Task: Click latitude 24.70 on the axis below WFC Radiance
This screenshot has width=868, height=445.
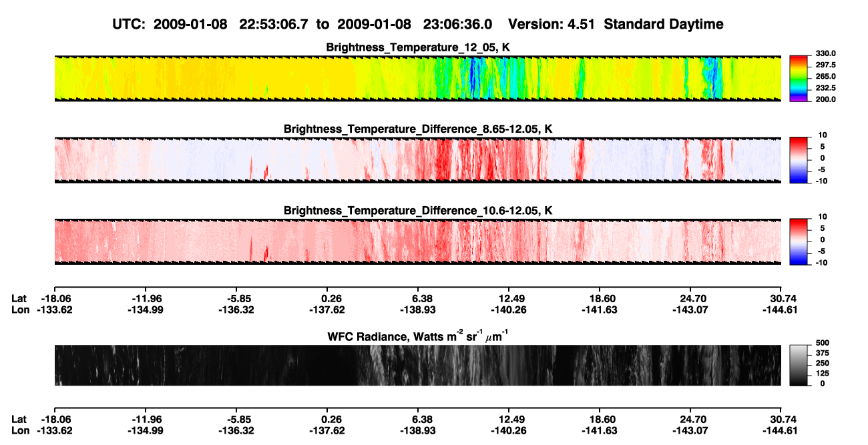Action: click(x=690, y=420)
